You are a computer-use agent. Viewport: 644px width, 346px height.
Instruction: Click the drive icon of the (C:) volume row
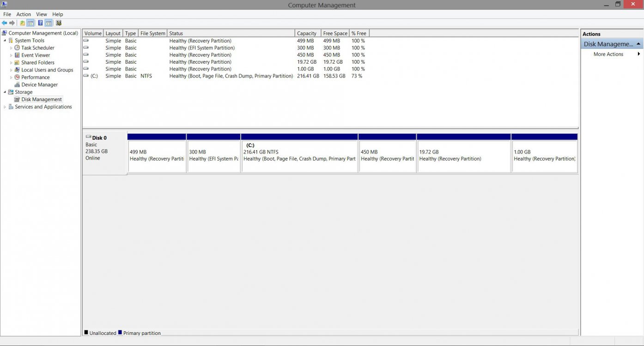pyautogui.click(x=86, y=76)
